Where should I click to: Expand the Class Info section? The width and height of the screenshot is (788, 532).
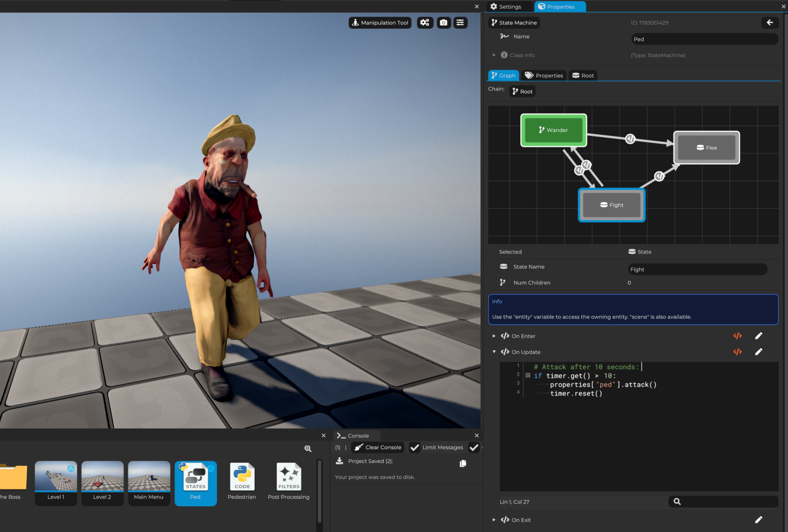494,55
